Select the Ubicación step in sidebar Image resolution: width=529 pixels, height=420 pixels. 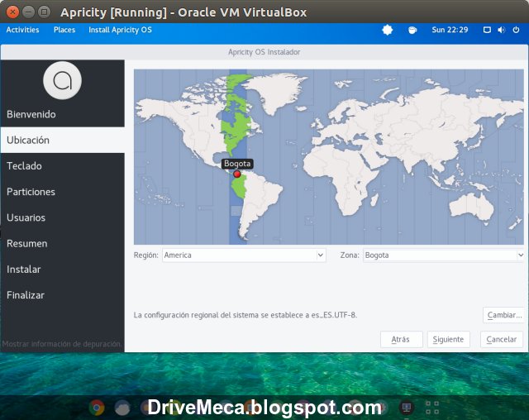click(x=63, y=140)
